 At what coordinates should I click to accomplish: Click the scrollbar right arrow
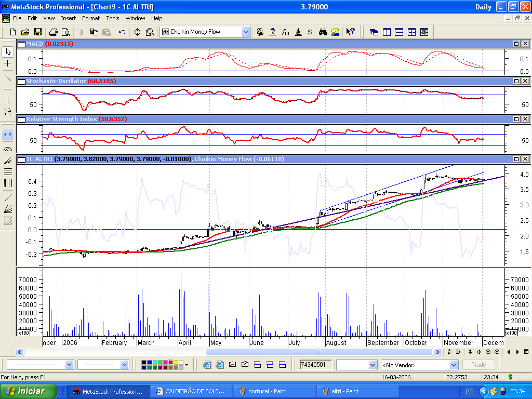[x=437, y=352]
